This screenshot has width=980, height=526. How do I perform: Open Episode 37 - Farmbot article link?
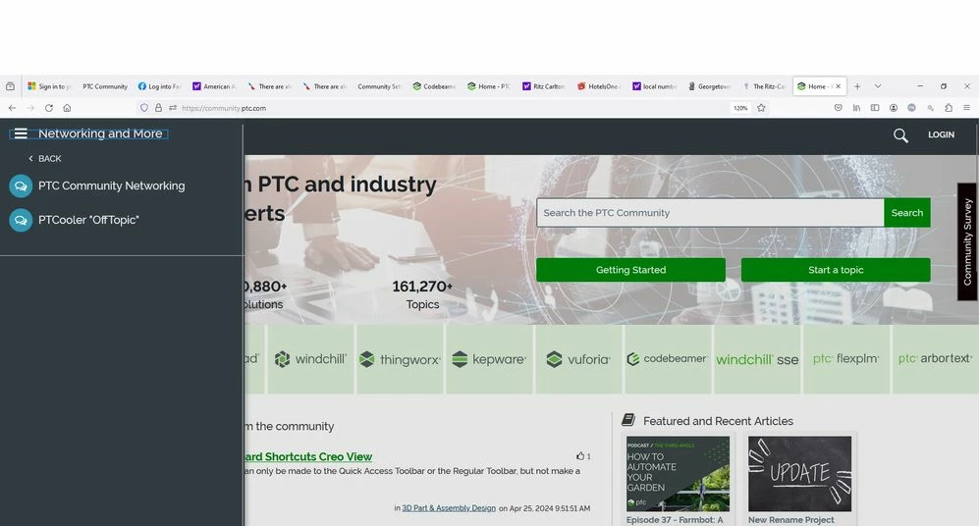click(x=675, y=520)
